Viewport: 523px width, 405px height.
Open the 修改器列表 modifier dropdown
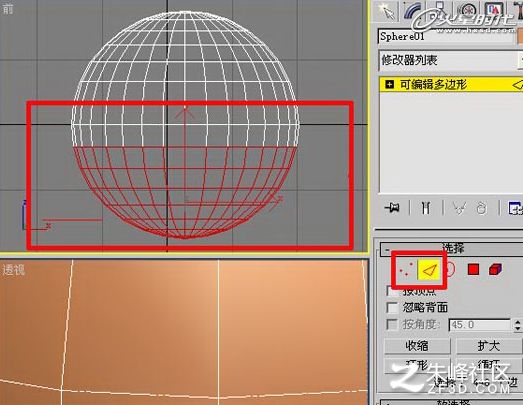coord(451,60)
